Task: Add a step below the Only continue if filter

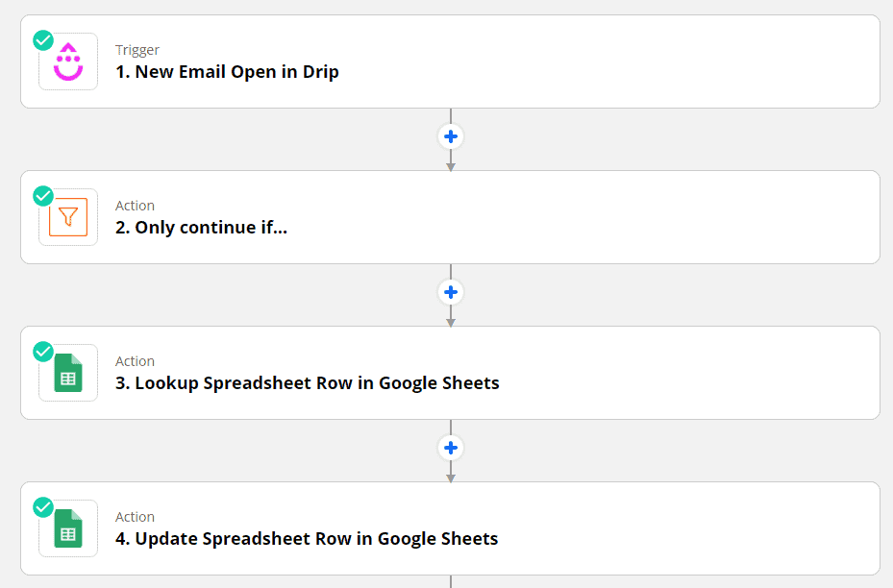Action: click(x=451, y=292)
